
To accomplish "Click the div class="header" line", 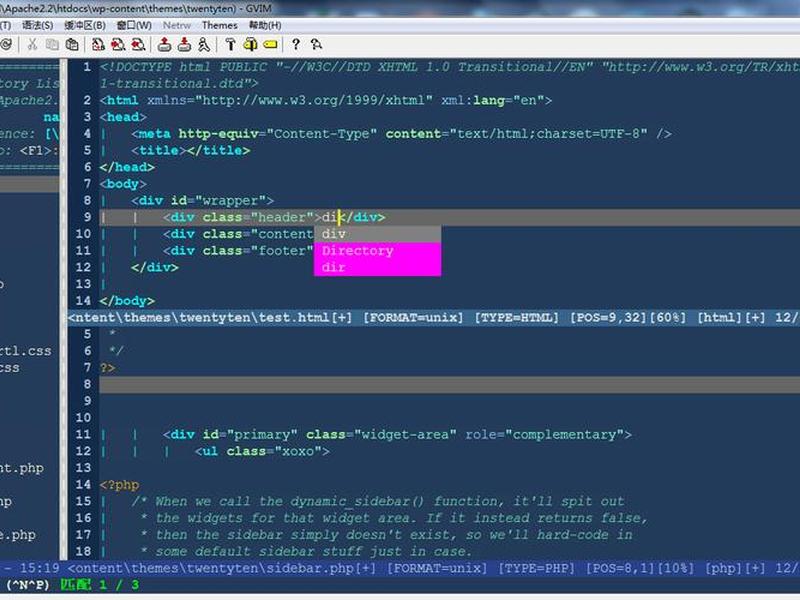I will coord(274,217).
